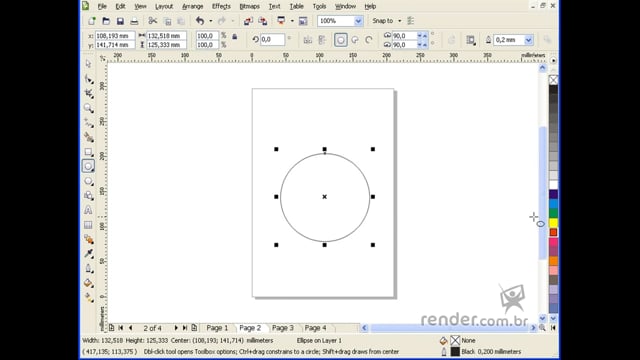Go to the next page arrow
This screenshot has width=640, height=360.
click(x=176, y=328)
